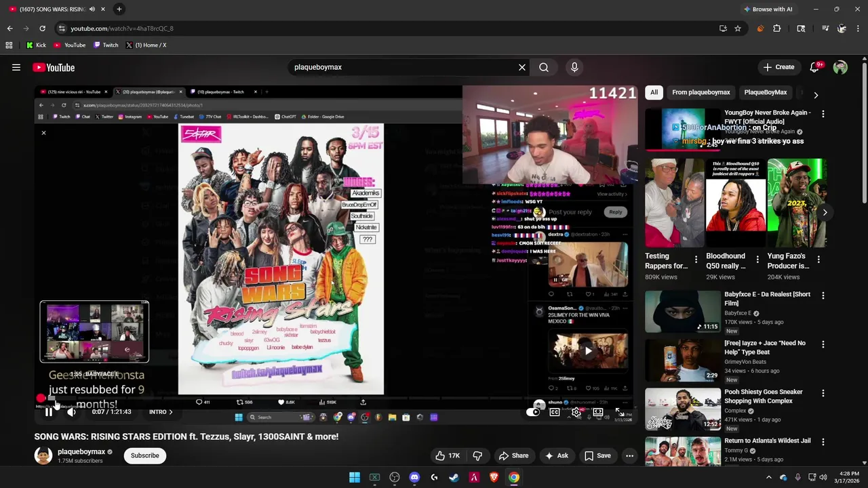Image resolution: width=868 pixels, height=488 pixels.
Task: Open the Kick bookmark
Action: pos(36,45)
